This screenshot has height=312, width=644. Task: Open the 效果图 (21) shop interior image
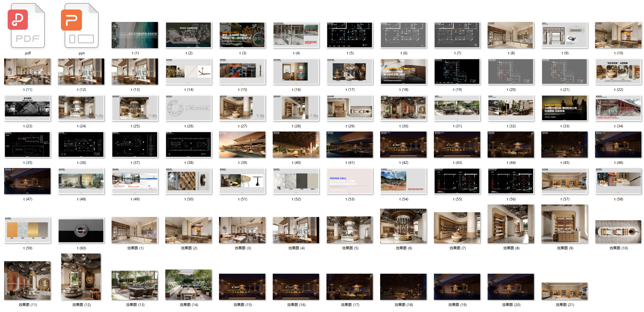pos(564,291)
